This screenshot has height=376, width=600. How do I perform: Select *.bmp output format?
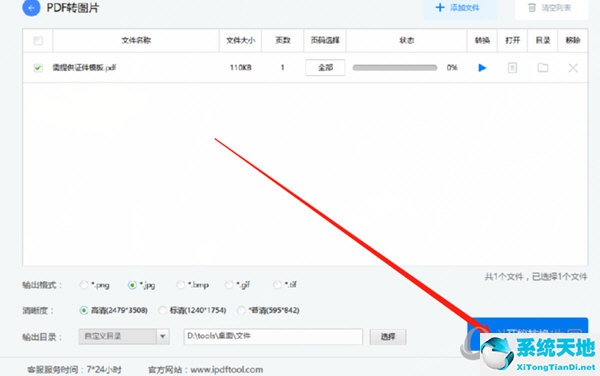(181, 285)
